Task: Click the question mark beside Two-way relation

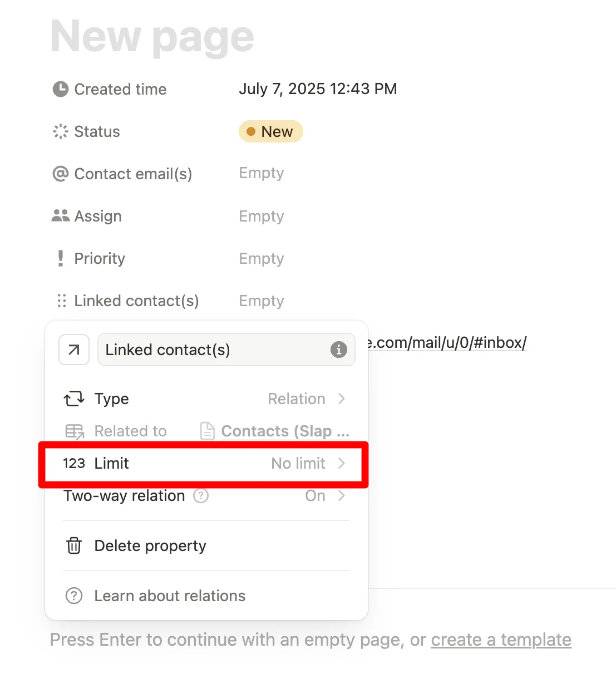Action: pyautogui.click(x=201, y=495)
